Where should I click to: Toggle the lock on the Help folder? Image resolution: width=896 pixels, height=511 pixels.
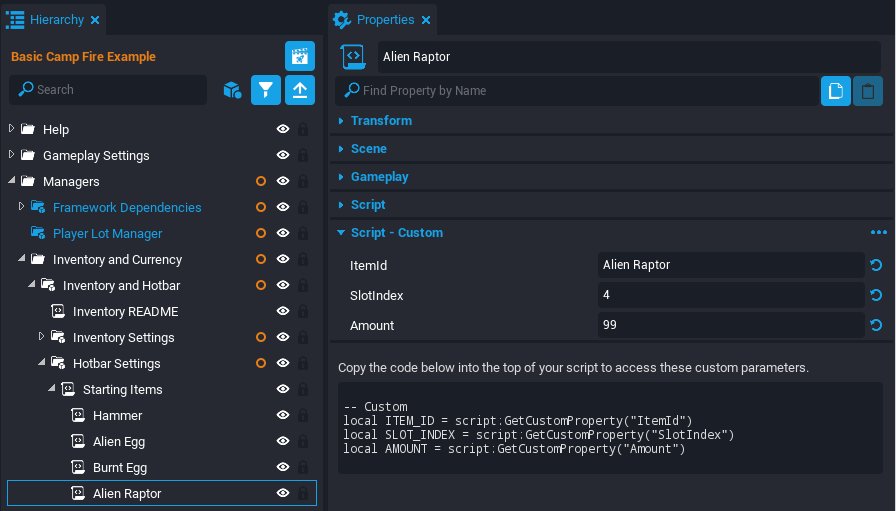303,130
